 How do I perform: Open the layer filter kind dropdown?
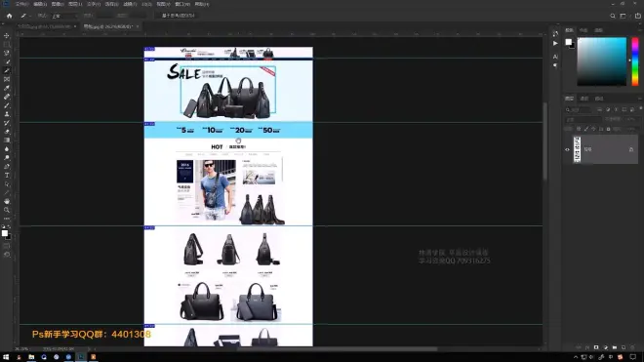tap(579, 109)
